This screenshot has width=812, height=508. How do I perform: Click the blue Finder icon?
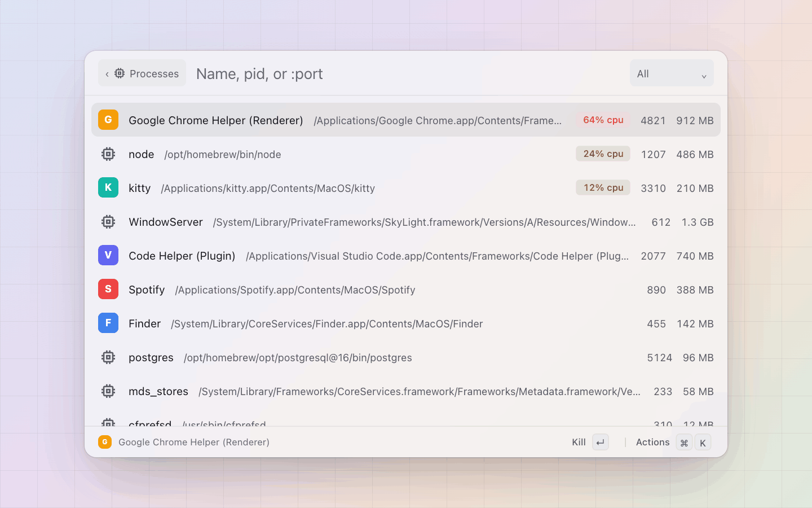pos(108,323)
